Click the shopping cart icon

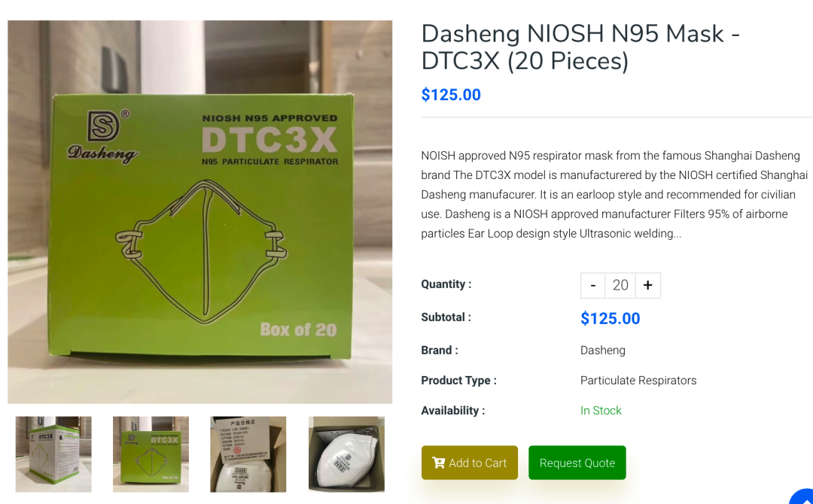coord(438,463)
